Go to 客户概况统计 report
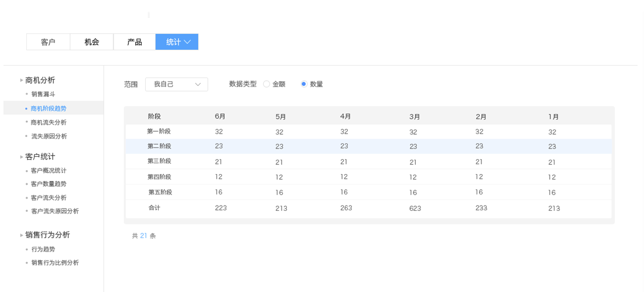 point(49,171)
